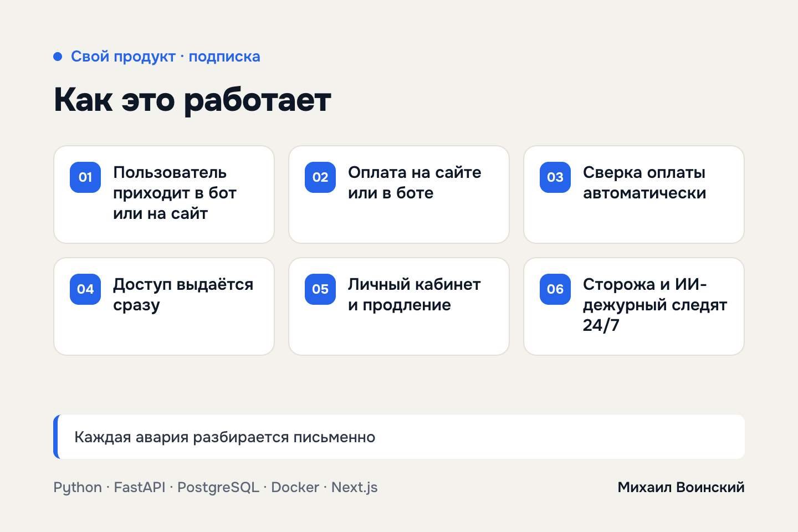Click the 05 step number badge

pos(320,289)
